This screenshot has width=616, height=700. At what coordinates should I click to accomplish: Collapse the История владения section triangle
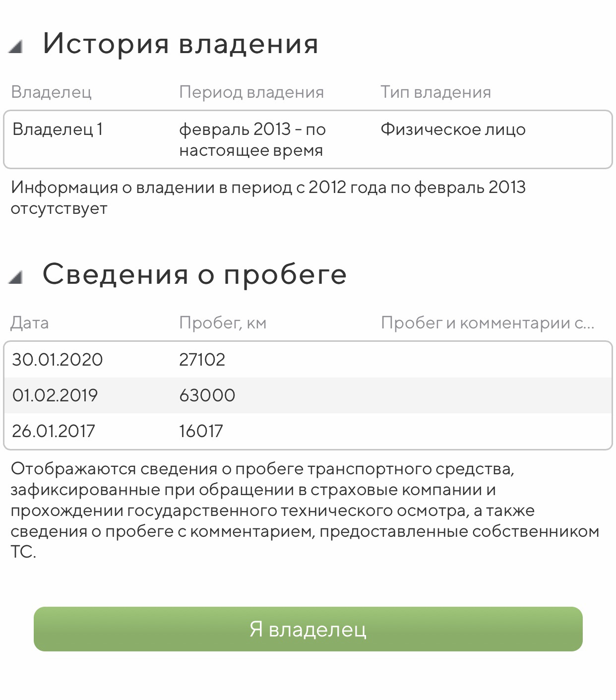coord(16,47)
